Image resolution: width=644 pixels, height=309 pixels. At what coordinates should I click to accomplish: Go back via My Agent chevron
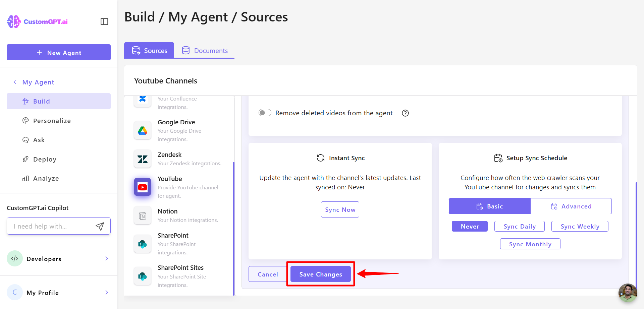(15, 82)
